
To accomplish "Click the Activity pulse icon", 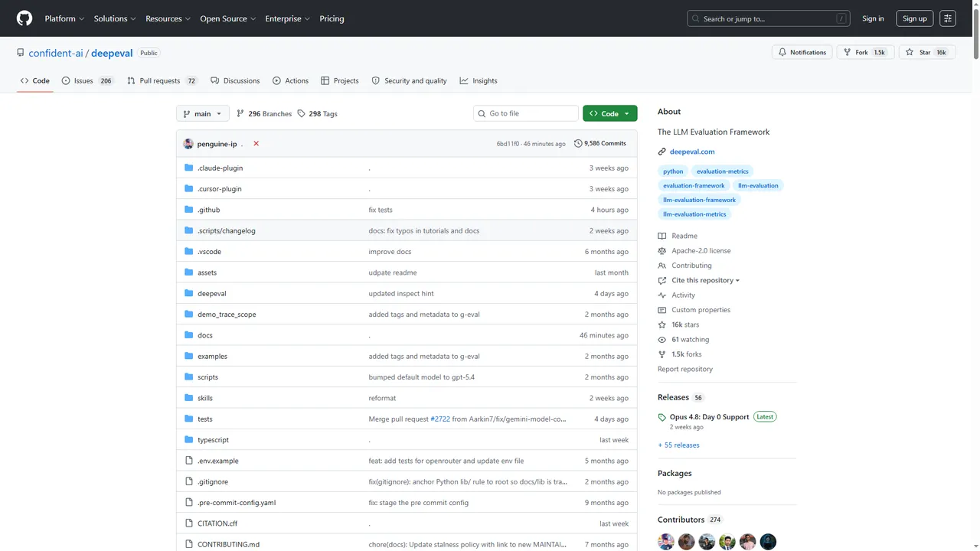I will point(662,295).
